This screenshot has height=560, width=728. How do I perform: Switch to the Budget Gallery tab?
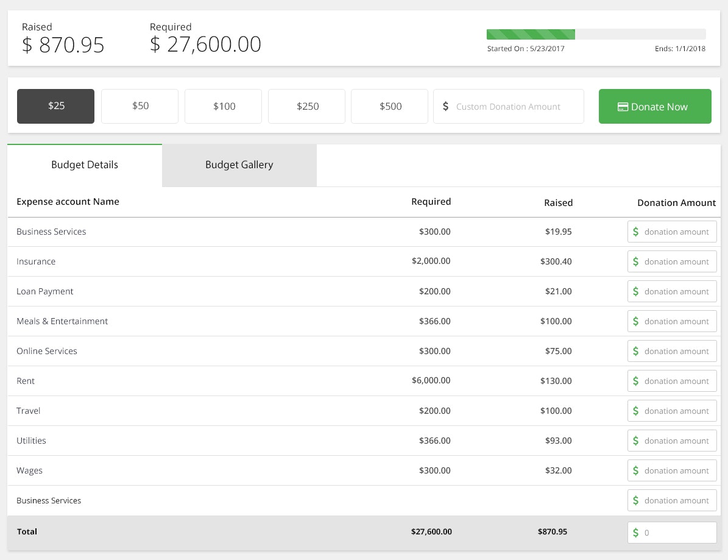[x=239, y=165]
